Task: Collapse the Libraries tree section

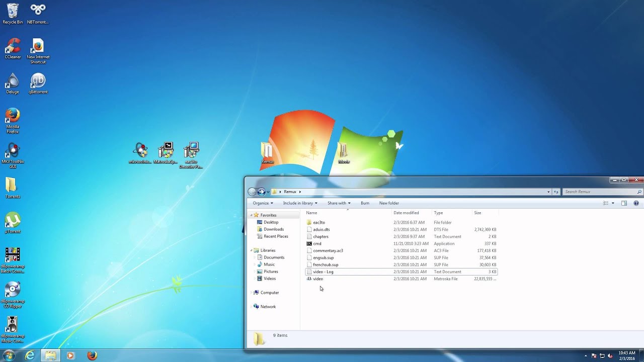Action: click(x=251, y=250)
